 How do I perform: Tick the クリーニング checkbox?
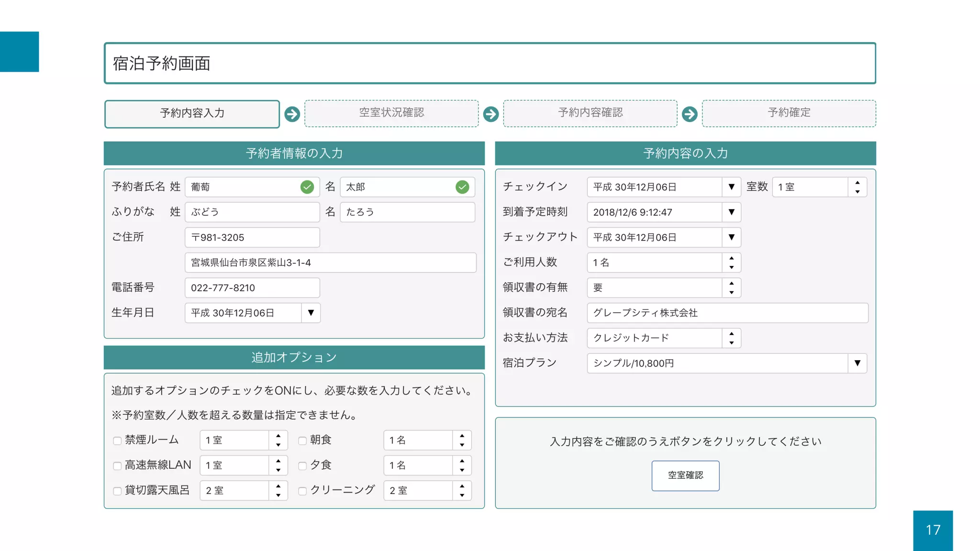tap(302, 491)
